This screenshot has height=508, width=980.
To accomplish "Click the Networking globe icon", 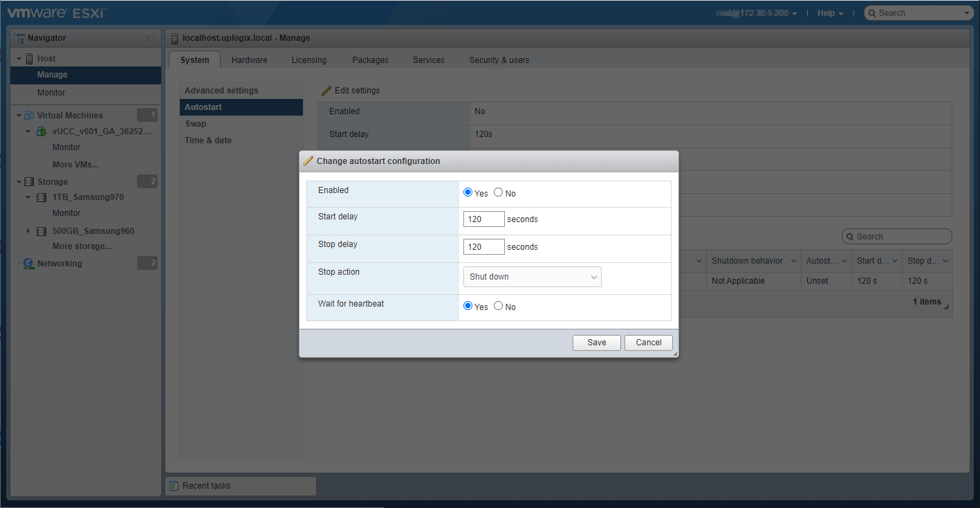I will 28,264.
